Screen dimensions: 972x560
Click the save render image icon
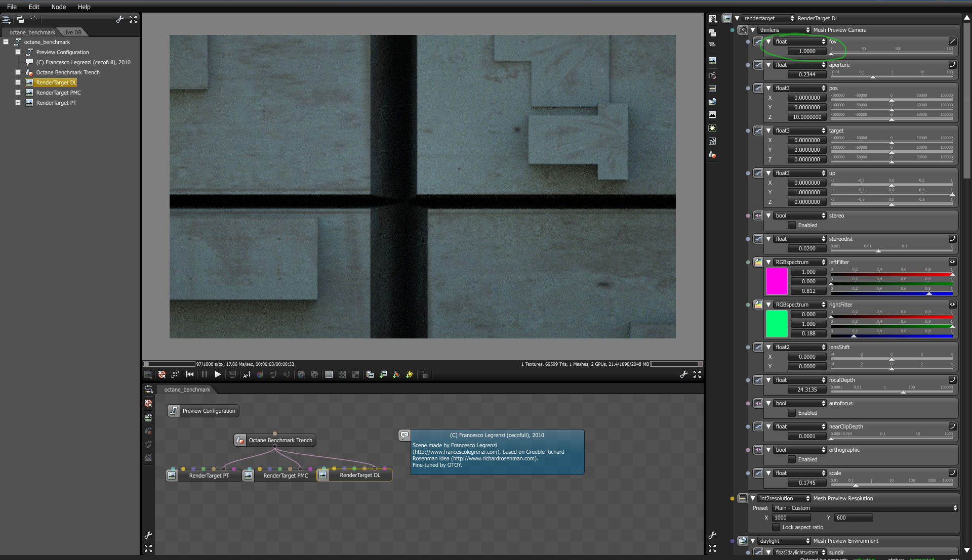(383, 374)
